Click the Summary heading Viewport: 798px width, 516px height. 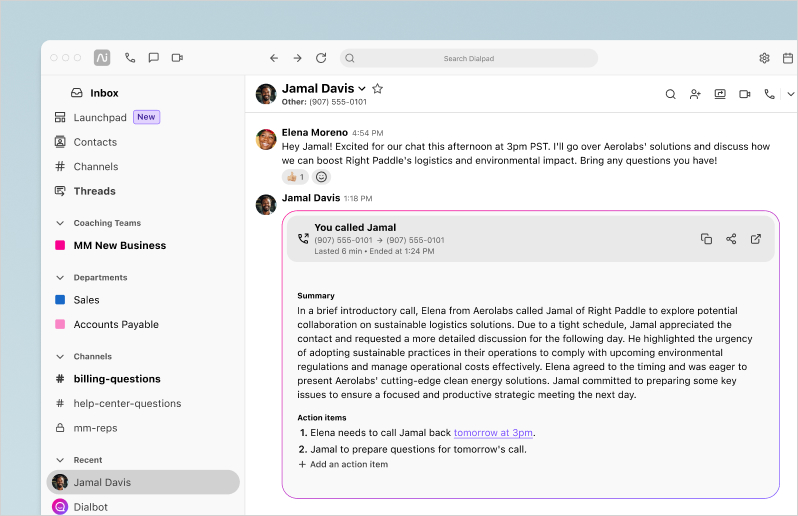316,296
